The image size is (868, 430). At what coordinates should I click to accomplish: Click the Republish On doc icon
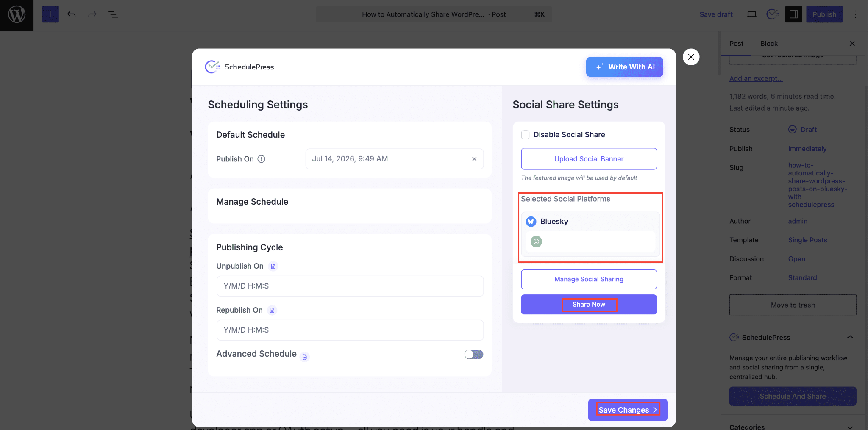click(x=272, y=310)
